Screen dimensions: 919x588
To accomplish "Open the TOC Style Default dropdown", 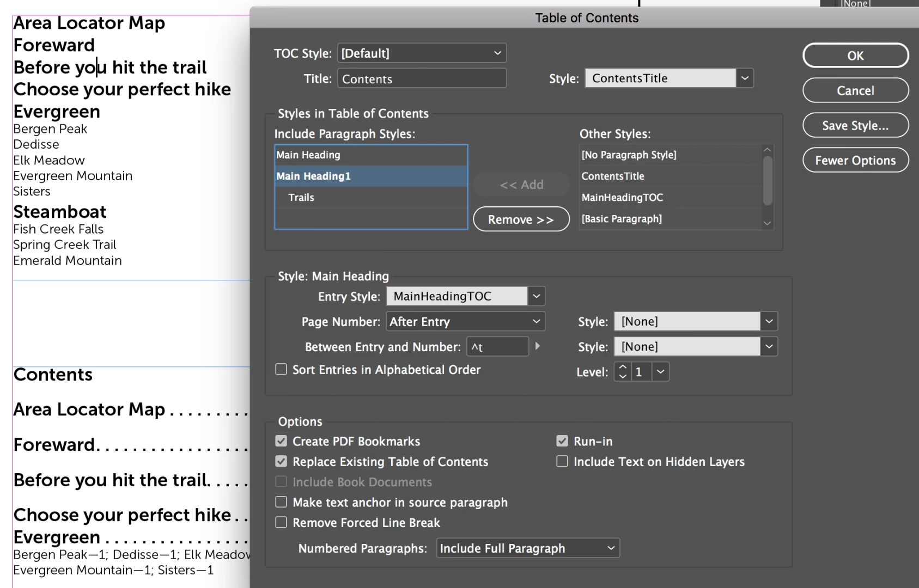I will pos(422,53).
